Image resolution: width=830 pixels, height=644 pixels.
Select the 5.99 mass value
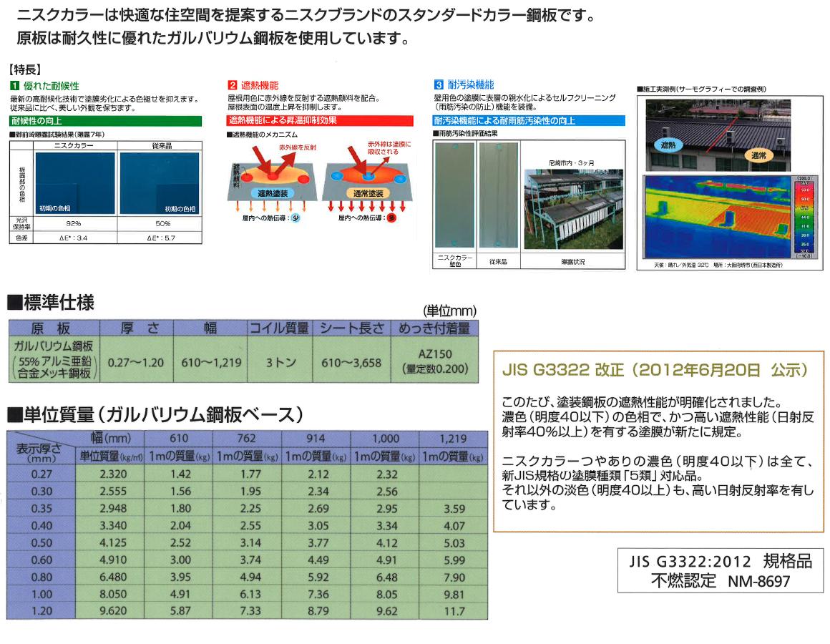point(454,560)
